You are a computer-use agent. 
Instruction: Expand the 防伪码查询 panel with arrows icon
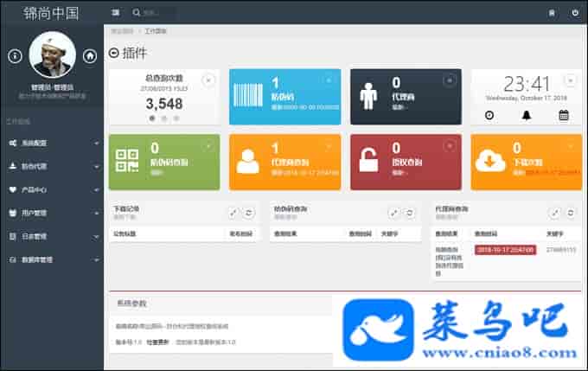(x=393, y=213)
